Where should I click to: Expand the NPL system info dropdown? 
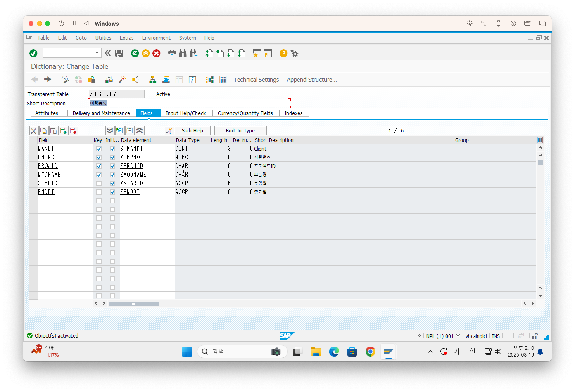[x=458, y=335]
